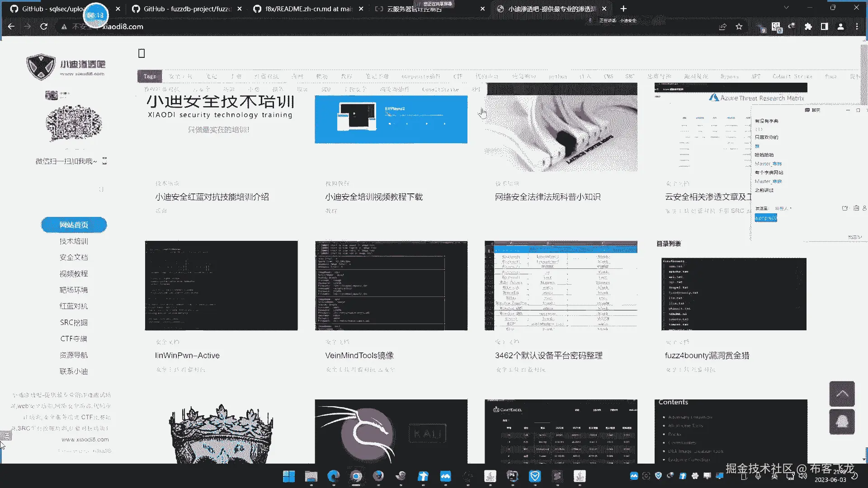
Task: Click the Tags label in tag cloud
Action: 150,76
